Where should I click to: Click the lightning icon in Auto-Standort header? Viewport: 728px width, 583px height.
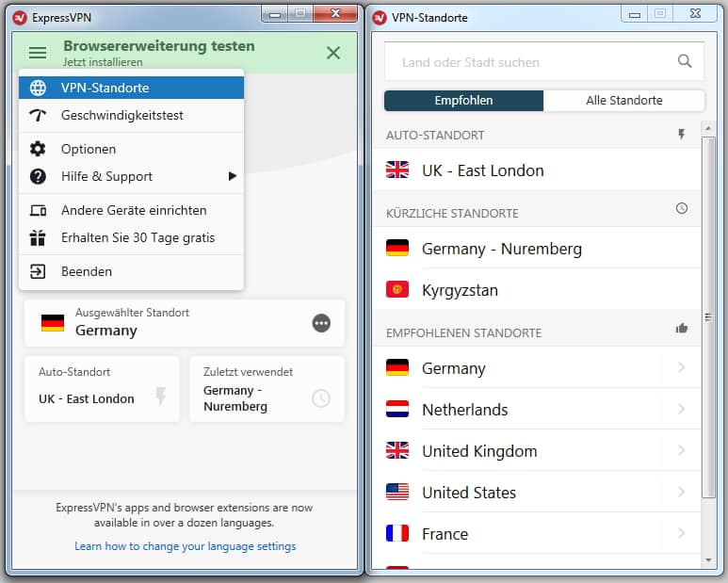coord(681,135)
